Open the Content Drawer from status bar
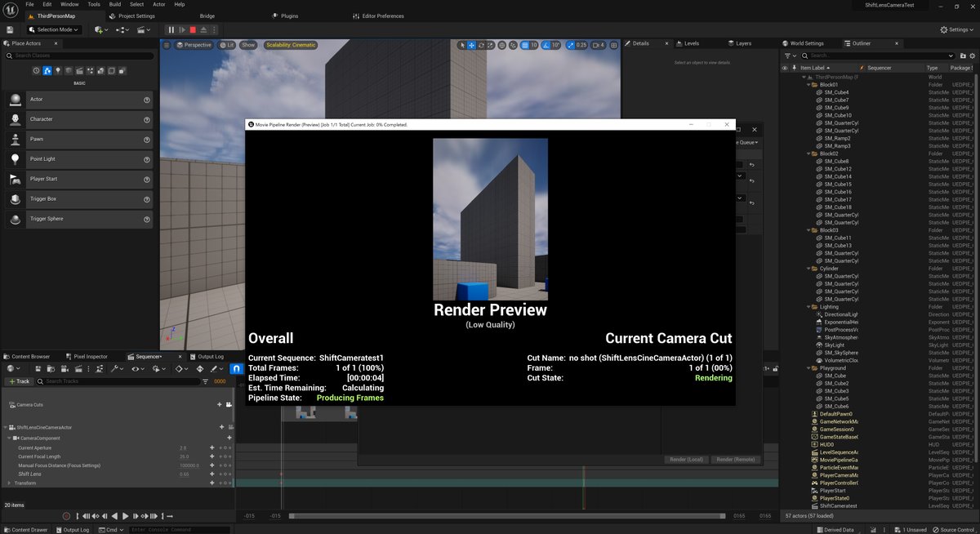The width and height of the screenshot is (980, 534). 24,529
